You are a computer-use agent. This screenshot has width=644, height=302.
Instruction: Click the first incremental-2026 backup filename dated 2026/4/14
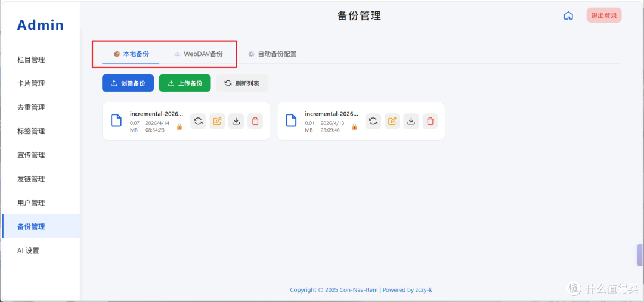(x=156, y=114)
